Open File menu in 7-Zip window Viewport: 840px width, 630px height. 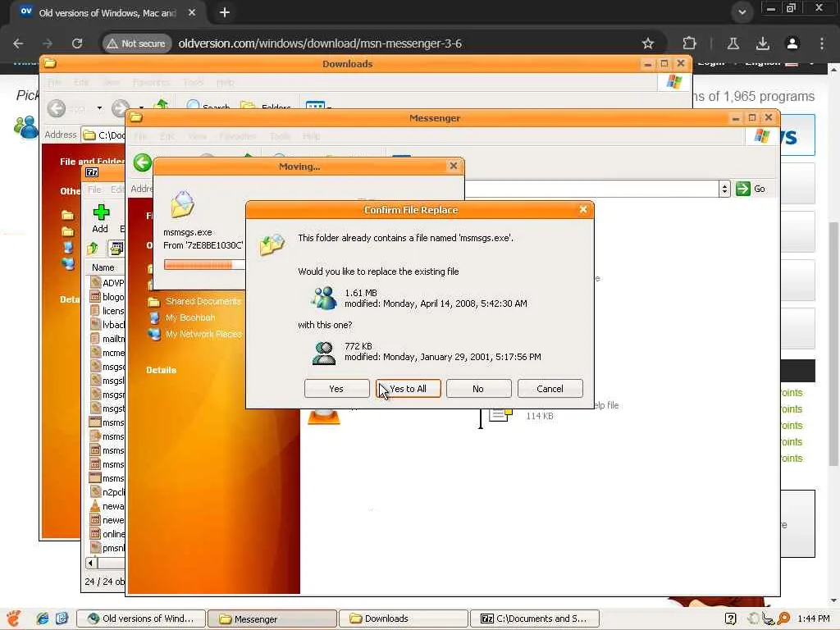[x=94, y=189]
